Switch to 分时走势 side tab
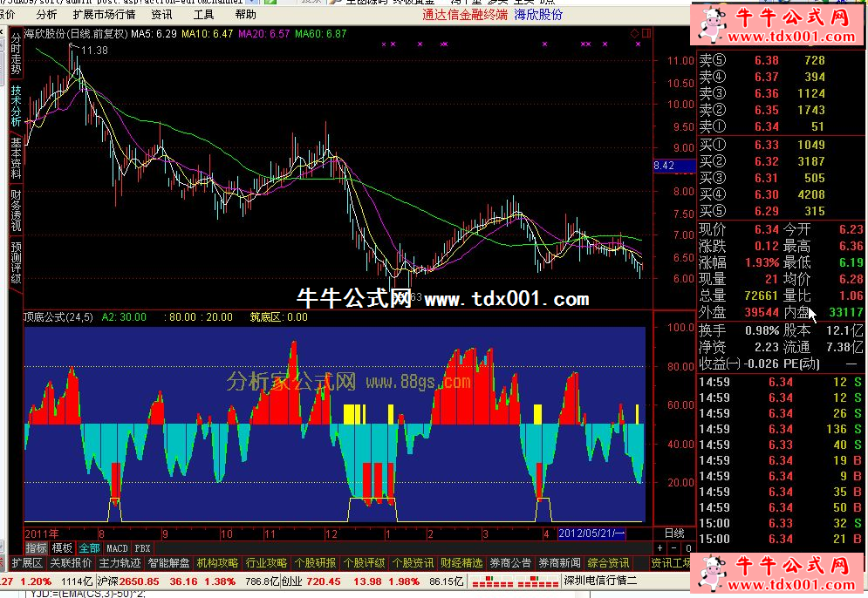 [x=16, y=55]
